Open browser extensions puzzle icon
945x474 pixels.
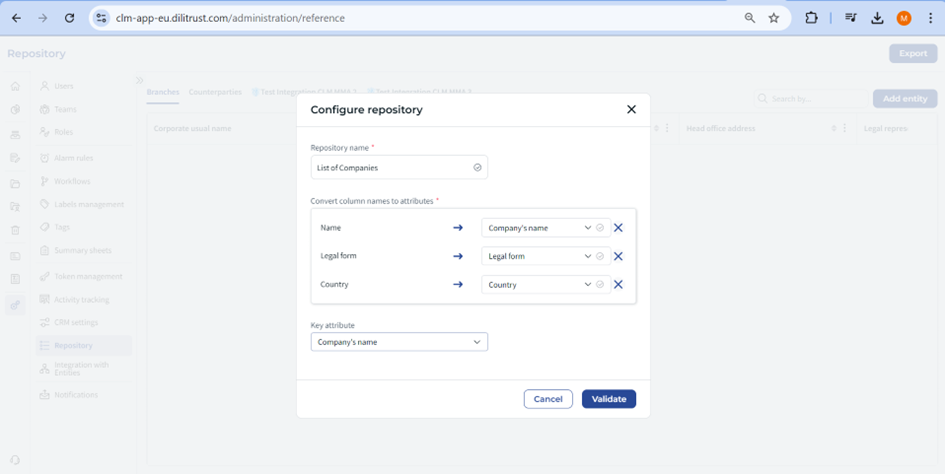[811, 18]
